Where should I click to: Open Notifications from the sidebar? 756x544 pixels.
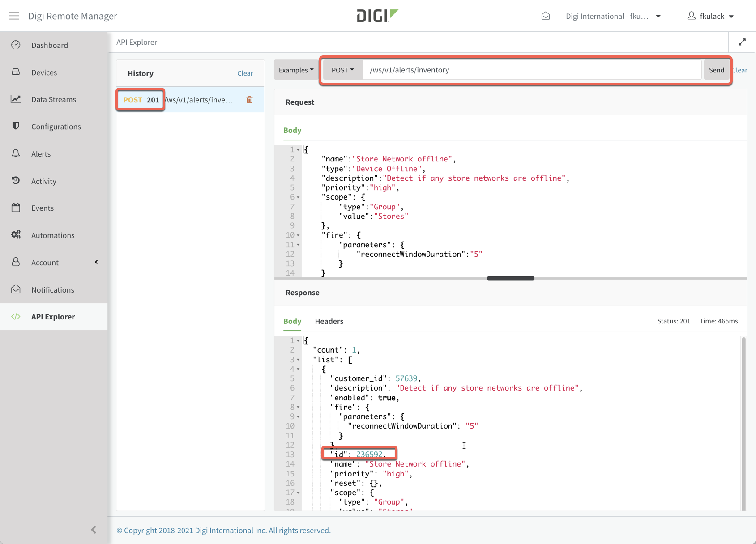[x=53, y=289]
